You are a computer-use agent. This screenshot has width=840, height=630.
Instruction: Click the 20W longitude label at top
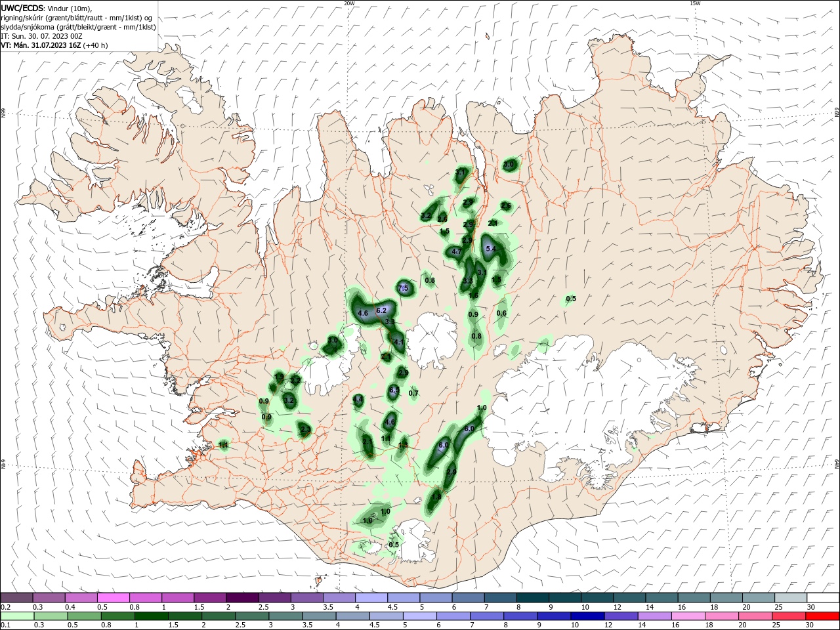[x=349, y=3]
